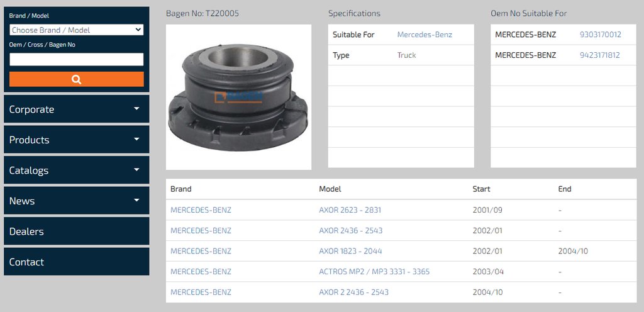Click MERCEDES-BENZ brand in AXOR 2623 row

(201, 210)
